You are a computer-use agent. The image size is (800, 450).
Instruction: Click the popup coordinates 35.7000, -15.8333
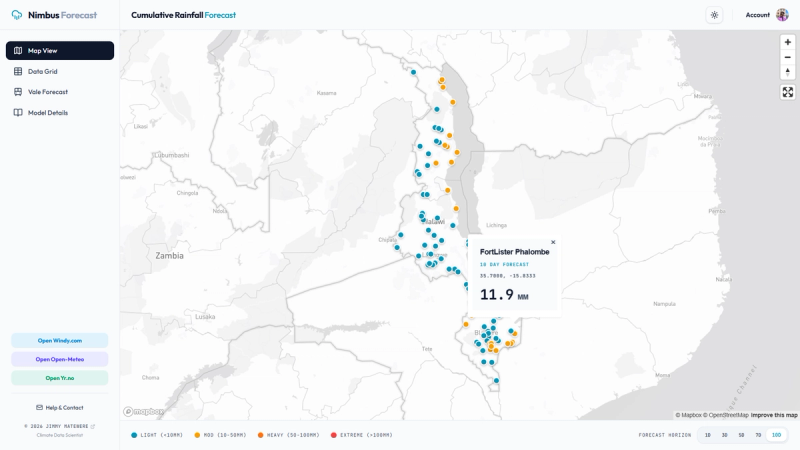(508, 276)
